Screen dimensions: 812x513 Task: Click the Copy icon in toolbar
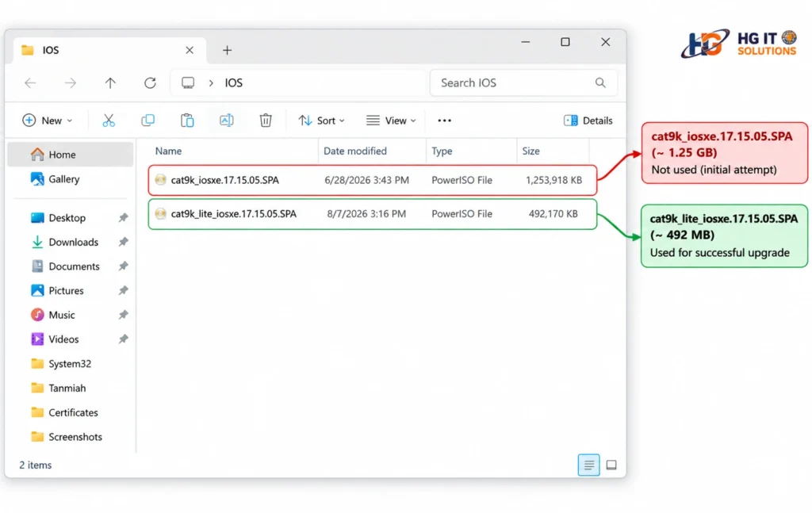tap(147, 121)
